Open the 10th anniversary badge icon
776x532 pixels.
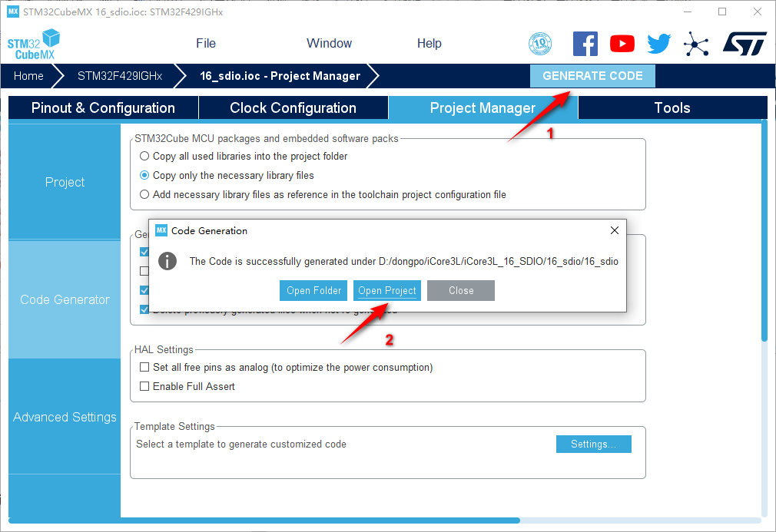pyautogui.click(x=540, y=44)
